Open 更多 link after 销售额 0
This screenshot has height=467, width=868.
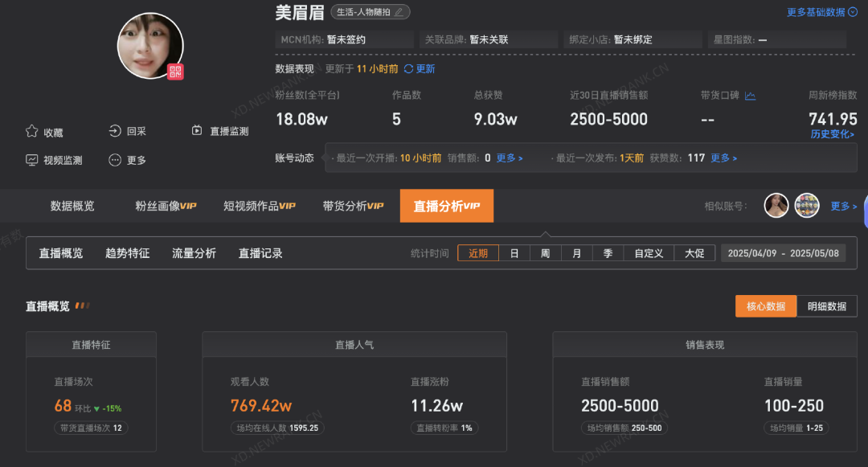(x=510, y=158)
